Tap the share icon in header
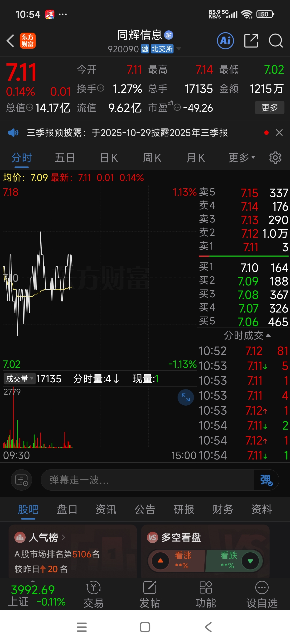 click(251, 41)
